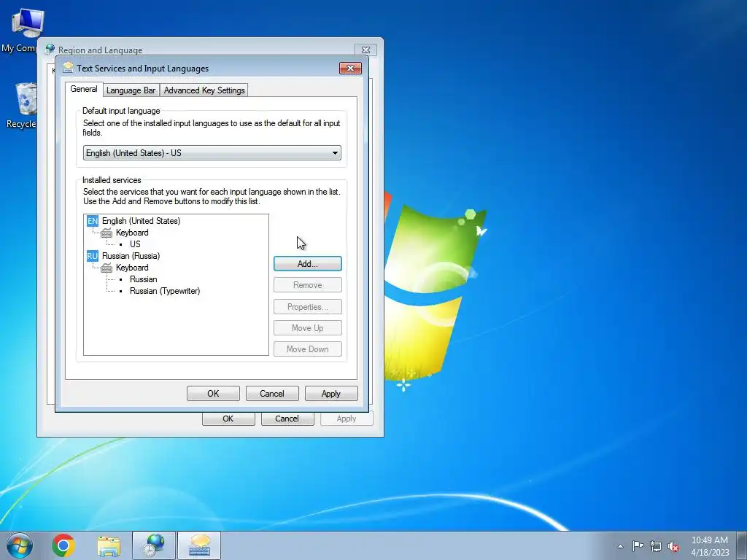Open the network tray icon
Viewport: 747px width, 560px height.
pos(656,546)
